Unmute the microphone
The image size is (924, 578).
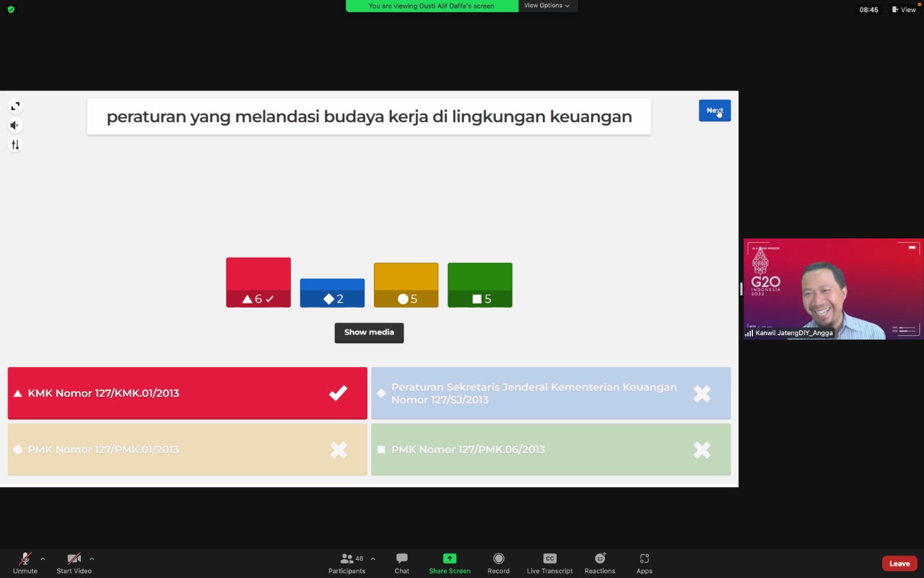point(25,563)
